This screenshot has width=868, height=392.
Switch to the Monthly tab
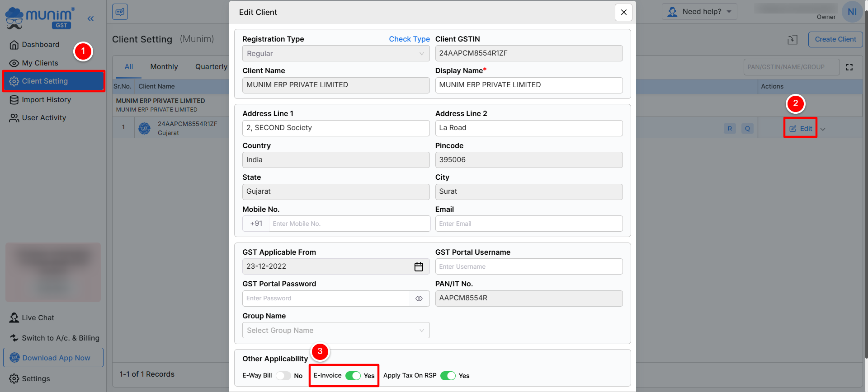[x=164, y=67]
